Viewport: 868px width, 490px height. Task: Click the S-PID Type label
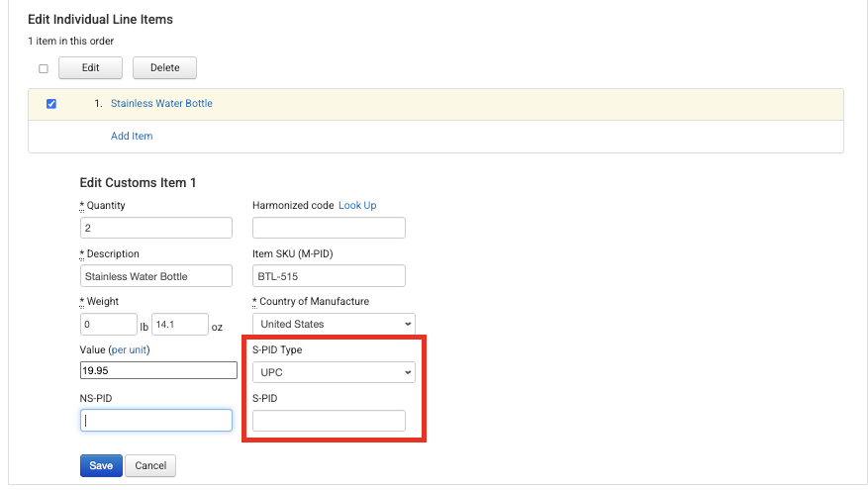[x=277, y=349]
